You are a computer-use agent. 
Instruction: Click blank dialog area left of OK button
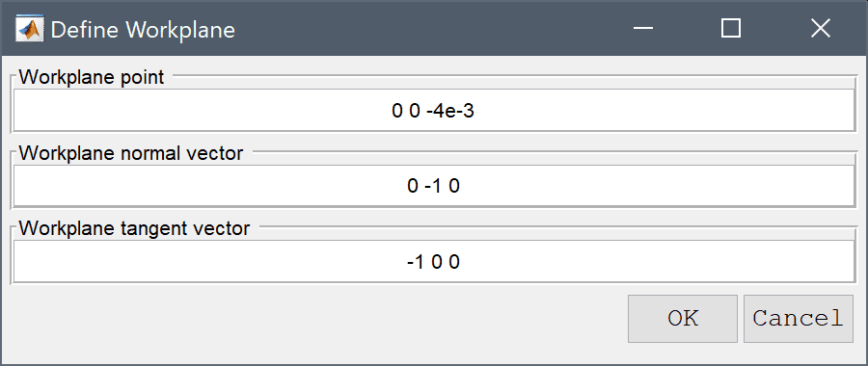[x=315, y=319]
